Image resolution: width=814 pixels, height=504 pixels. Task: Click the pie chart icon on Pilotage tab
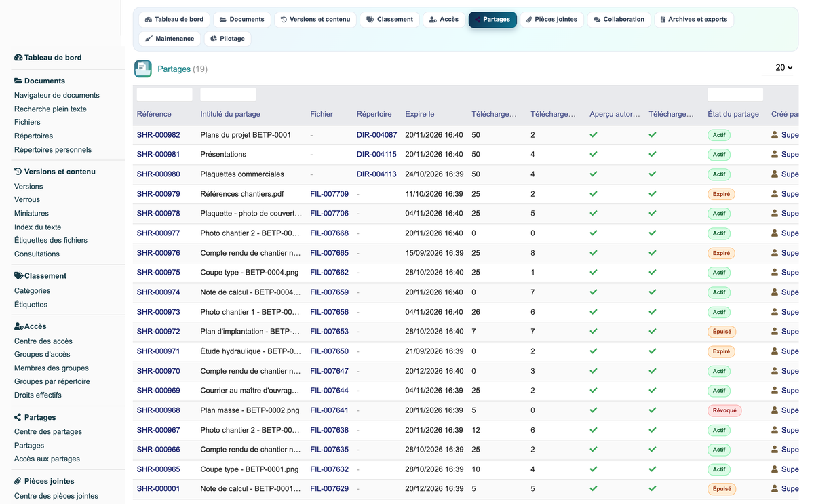[214, 39]
